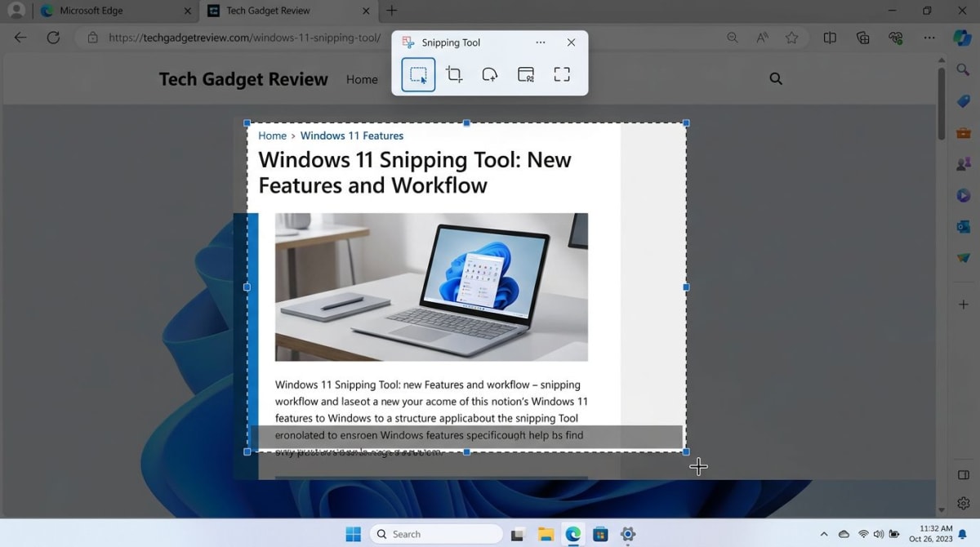Screen dimensions: 980x547
Task: Open the paper-plane icon in sidebar
Action: 963,258
